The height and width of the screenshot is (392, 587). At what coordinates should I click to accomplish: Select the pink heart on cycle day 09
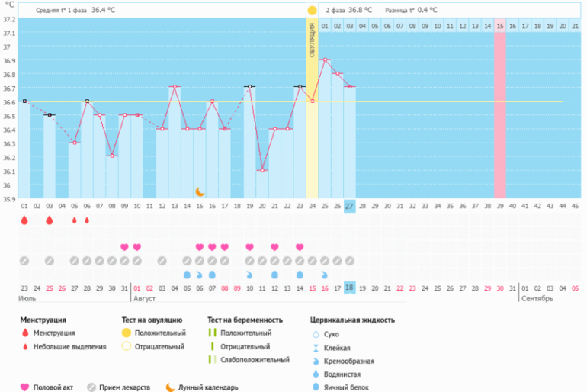tap(124, 247)
